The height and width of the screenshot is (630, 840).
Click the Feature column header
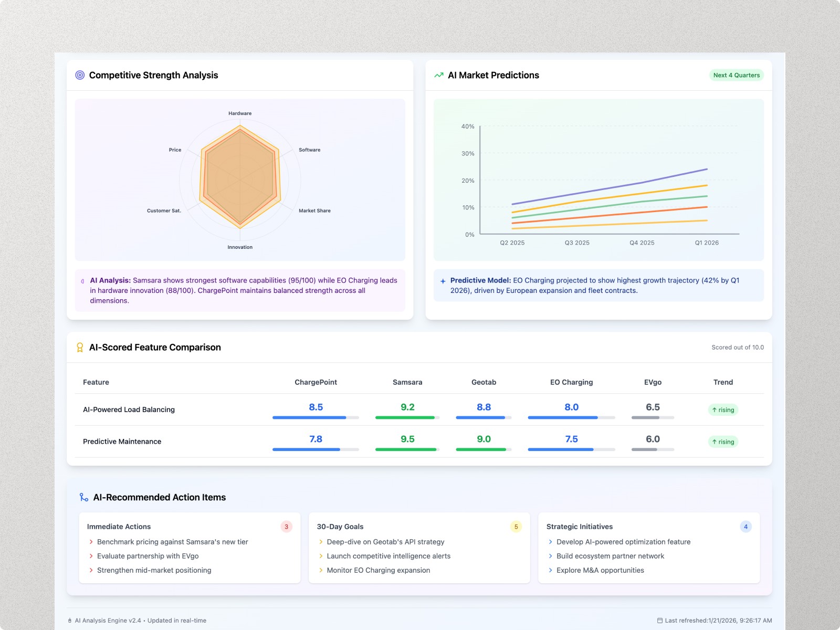point(96,382)
